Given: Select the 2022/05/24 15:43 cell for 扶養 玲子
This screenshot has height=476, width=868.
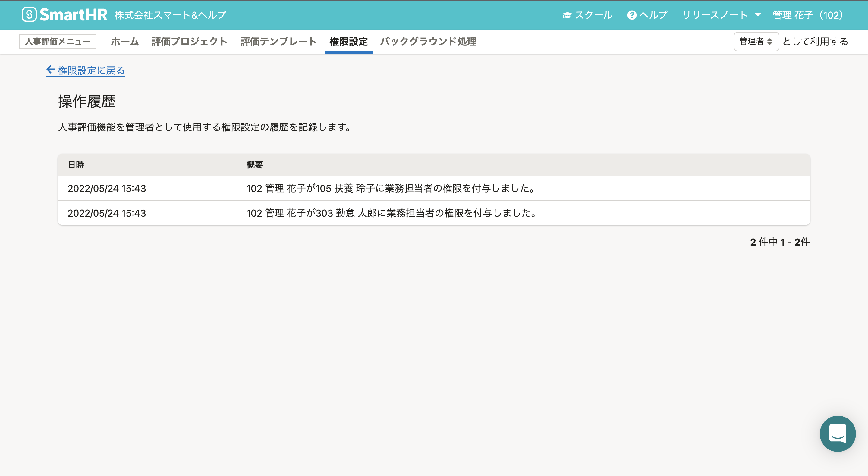Looking at the screenshot, I should [107, 188].
